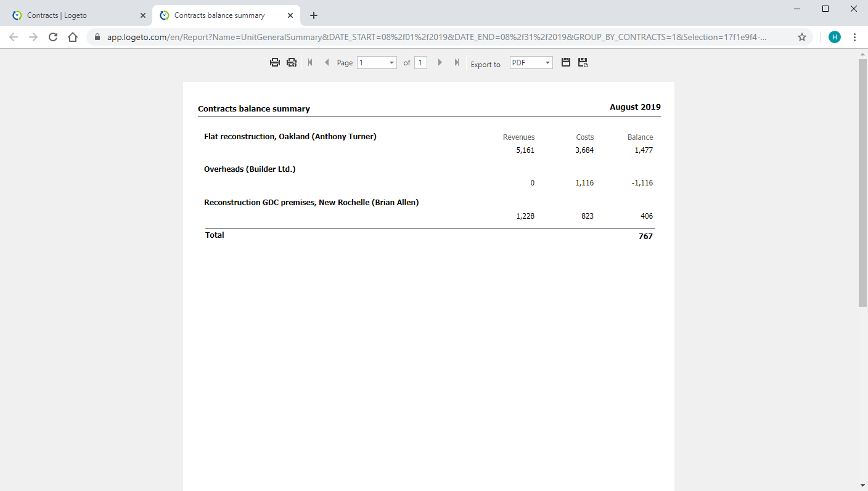Viewport: 868px width, 491px height.
Task: Bookmark this page with star icon
Action: point(802,37)
